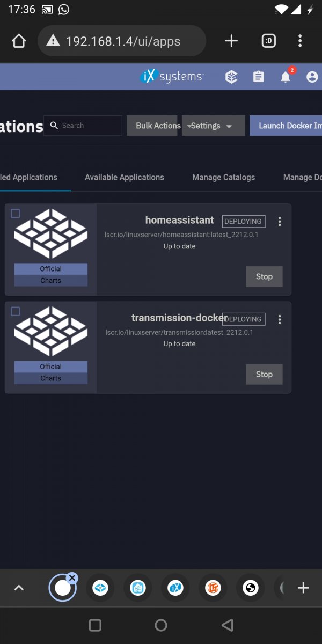Open the TrueCommand status icon
322x644 pixels.
(231, 77)
